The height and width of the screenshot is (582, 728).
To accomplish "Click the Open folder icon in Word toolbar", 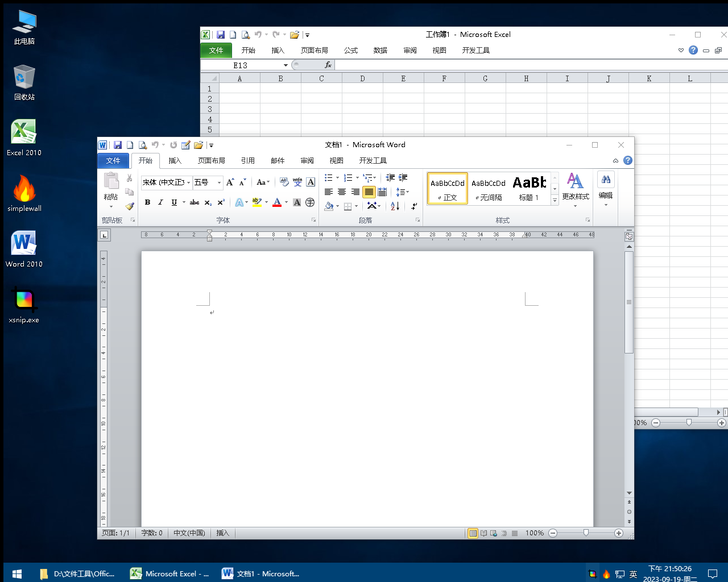I will tap(198, 145).
